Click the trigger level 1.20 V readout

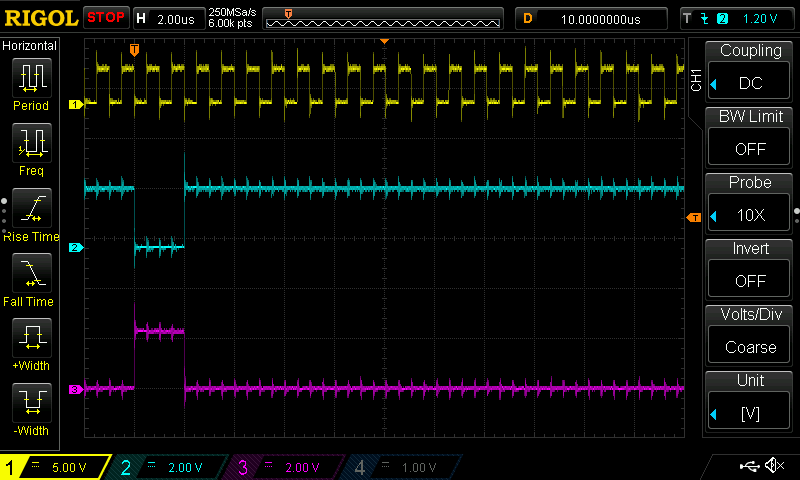pyautogui.click(x=760, y=19)
